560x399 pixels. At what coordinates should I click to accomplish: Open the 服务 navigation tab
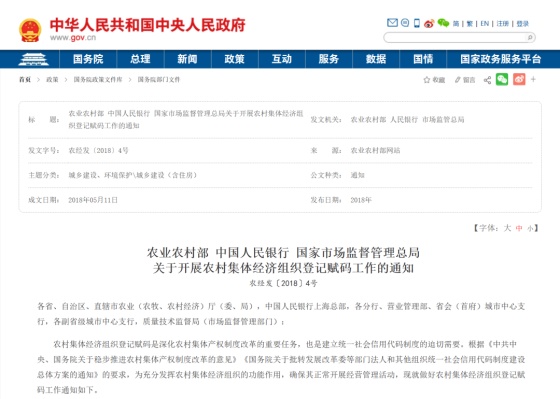(x=329, y=59)
